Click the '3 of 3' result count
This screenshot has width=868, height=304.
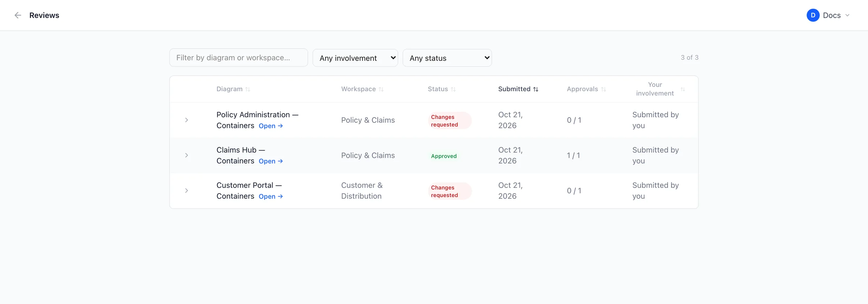690,58
